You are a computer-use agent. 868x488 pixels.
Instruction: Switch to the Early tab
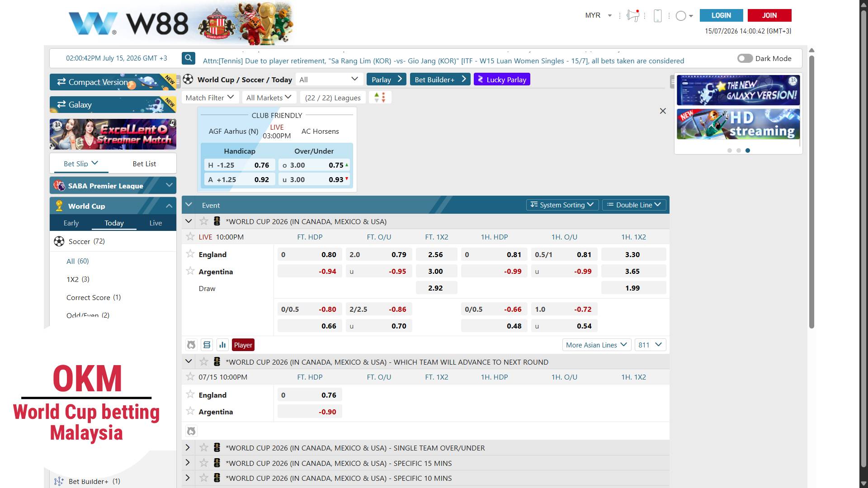[71, 223]
